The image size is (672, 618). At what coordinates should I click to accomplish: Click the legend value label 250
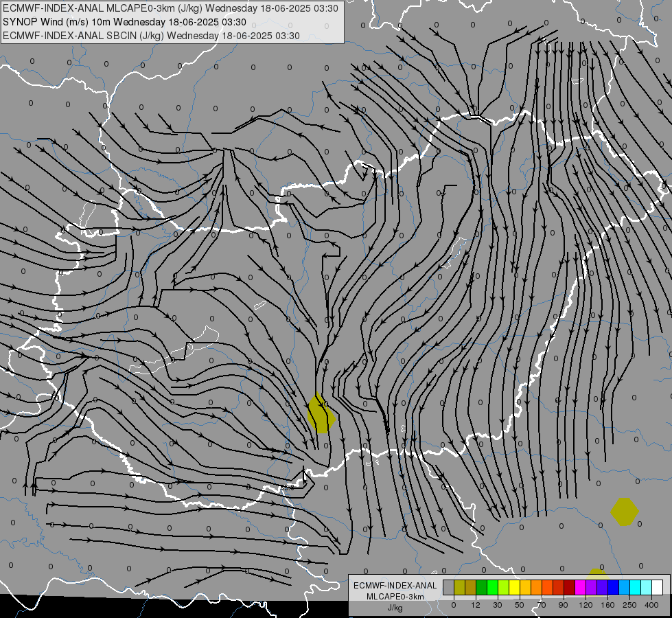pos(629,605)
